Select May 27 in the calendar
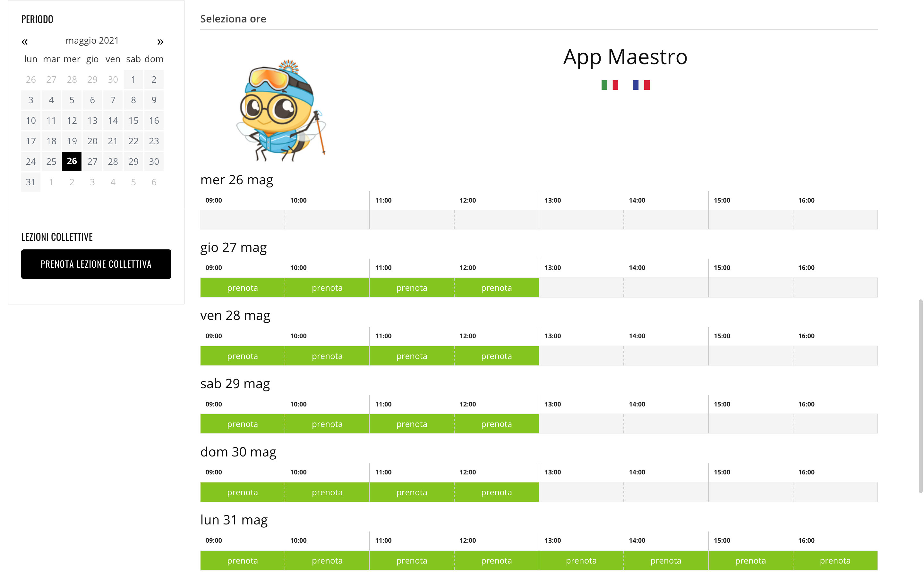 point(92,162)
